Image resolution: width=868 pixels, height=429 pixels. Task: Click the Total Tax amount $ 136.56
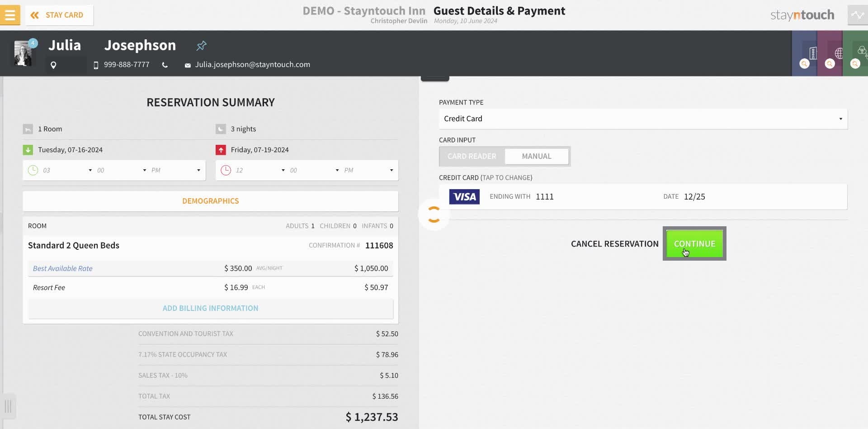[x=385, y=396]
